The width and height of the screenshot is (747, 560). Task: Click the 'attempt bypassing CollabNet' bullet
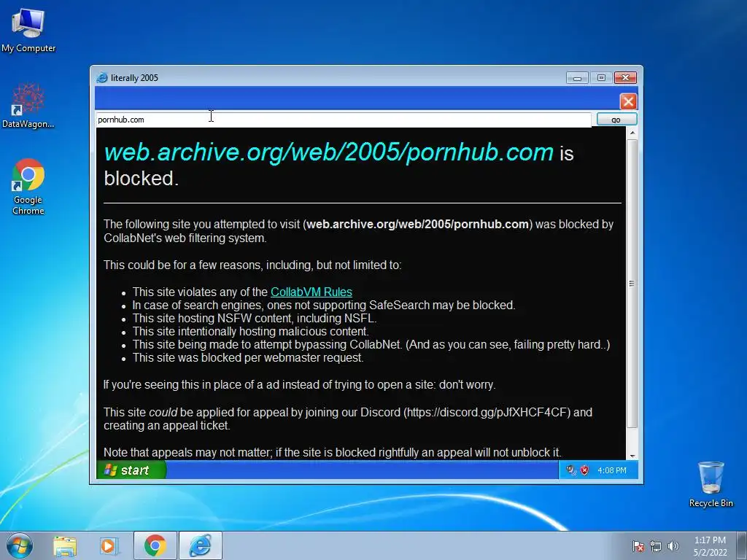point(371,345)
